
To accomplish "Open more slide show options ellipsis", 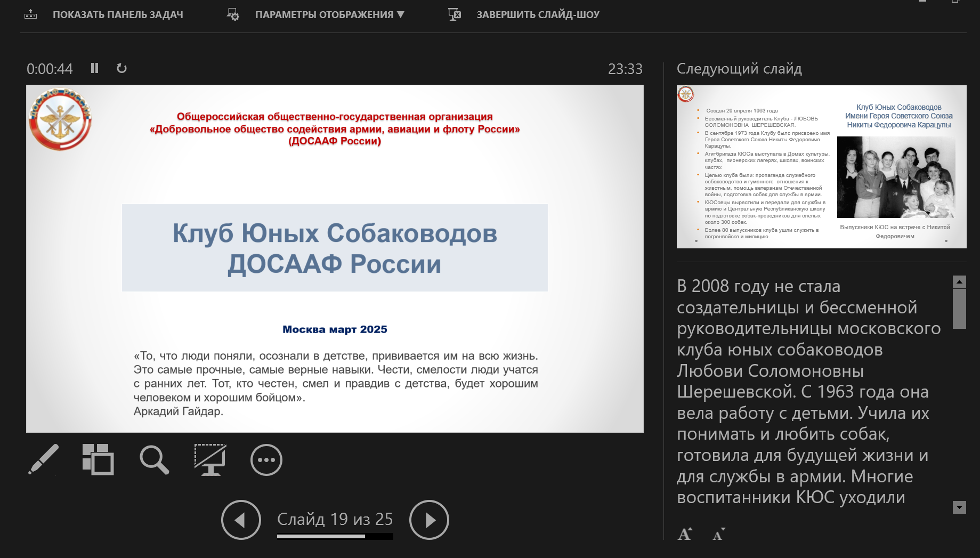I will [266, 460].
